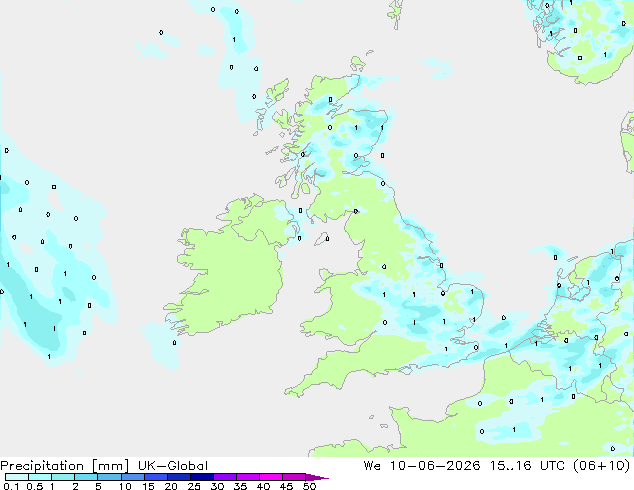Select the '(06+10)' forecast offset text
The width and height of the screenshot is (634, 490).
(x=602, y=465)
